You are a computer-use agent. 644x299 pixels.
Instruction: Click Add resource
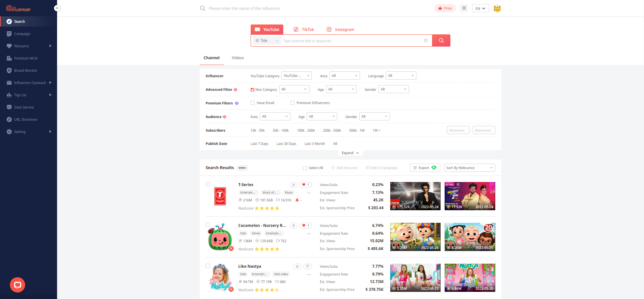344,168
